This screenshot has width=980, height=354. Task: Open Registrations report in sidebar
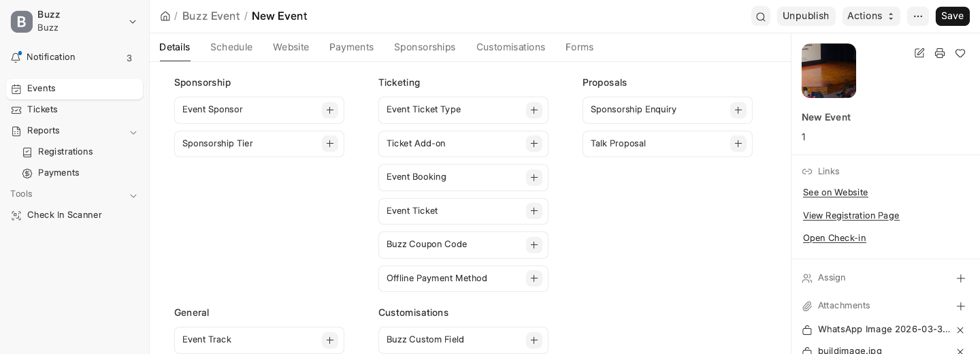(x=80, y=152)
